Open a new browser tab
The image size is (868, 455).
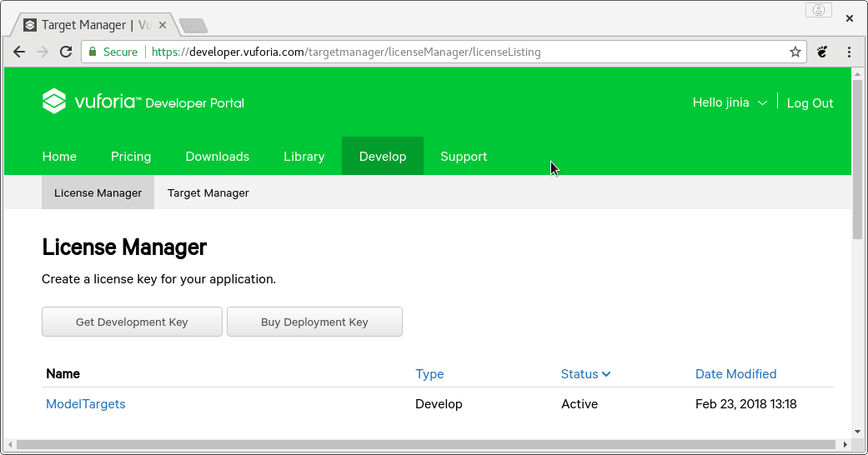tap(193, 26)
